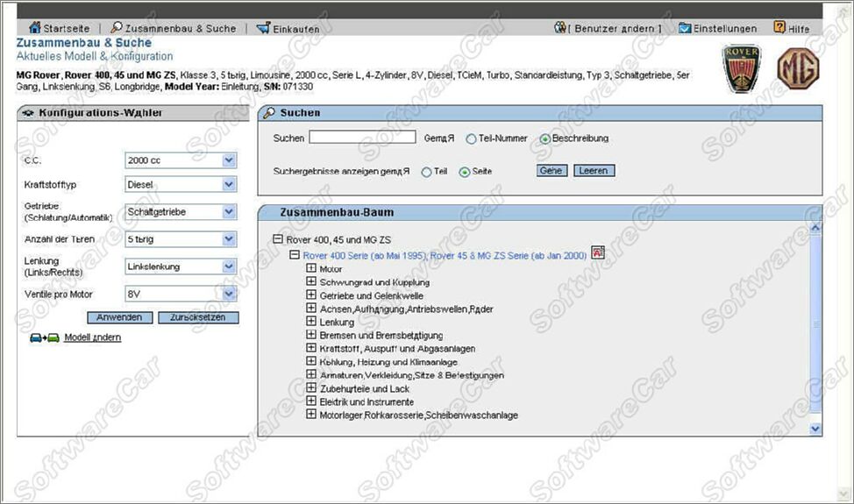This screenshot has height=504, width=854.
Task: Click the tree panel scroll down arrow
Action: [x=815, y=429]
